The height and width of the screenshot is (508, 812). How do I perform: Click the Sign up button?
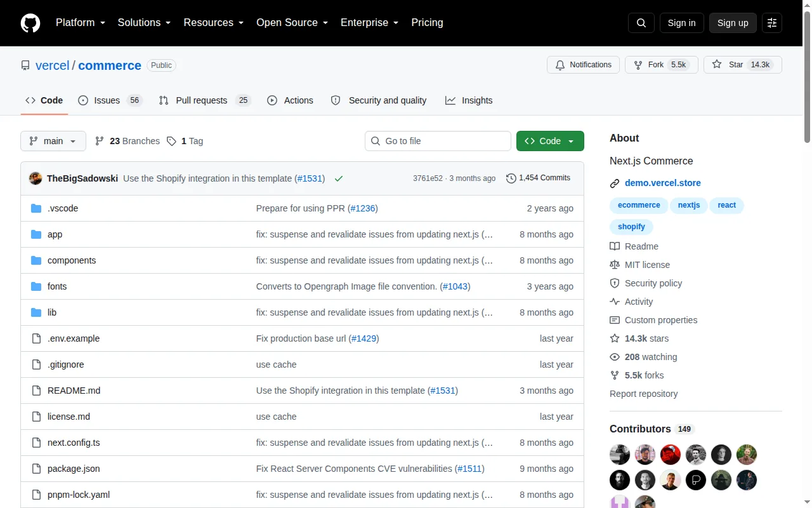733,23
